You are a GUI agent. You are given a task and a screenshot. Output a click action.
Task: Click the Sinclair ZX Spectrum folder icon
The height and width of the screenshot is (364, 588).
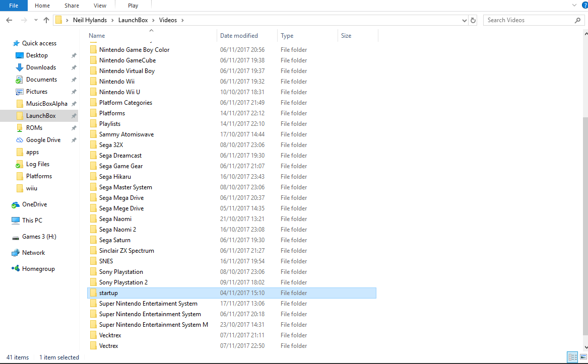93,251
